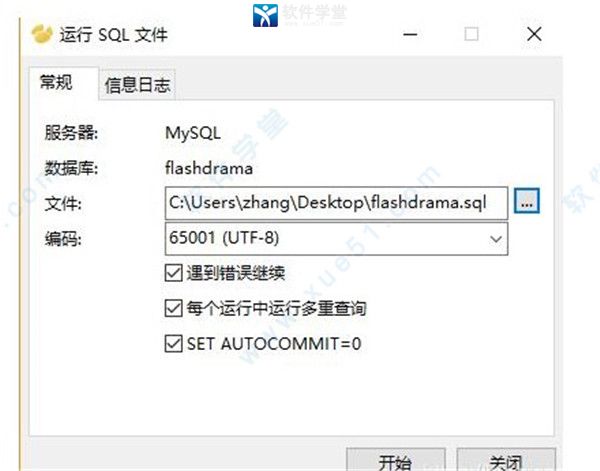Click the 服务器 label
The height and width of the screenshot is (471, 600).
[x=71, y=133]
